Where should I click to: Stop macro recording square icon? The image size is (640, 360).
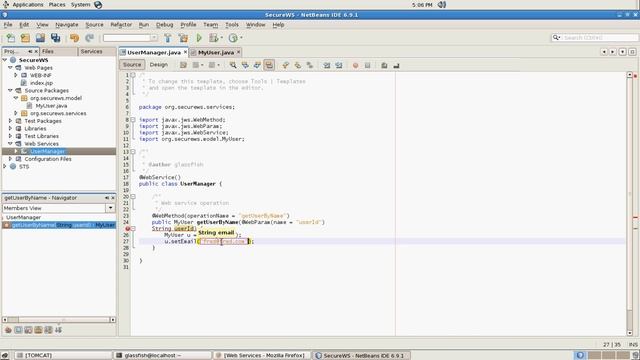367,65
